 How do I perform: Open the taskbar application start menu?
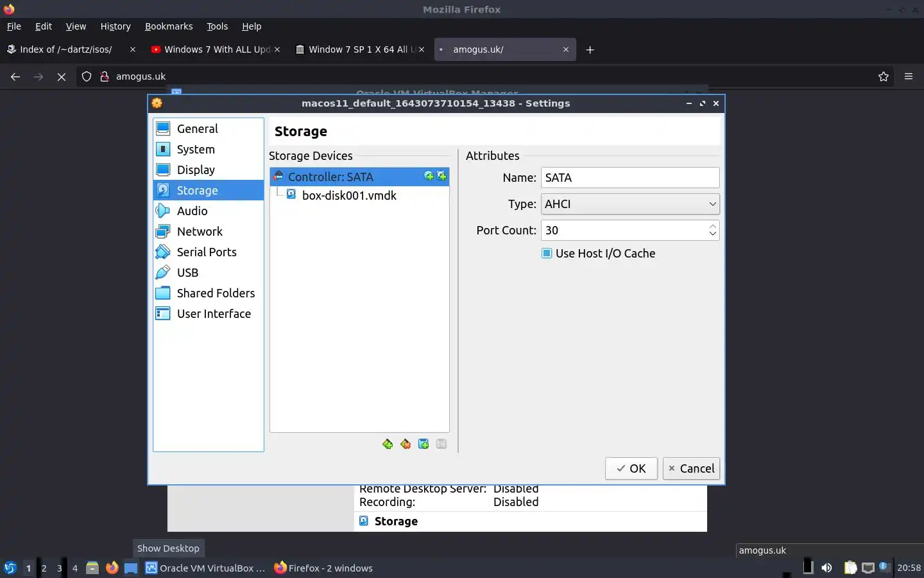coord(10,568)
